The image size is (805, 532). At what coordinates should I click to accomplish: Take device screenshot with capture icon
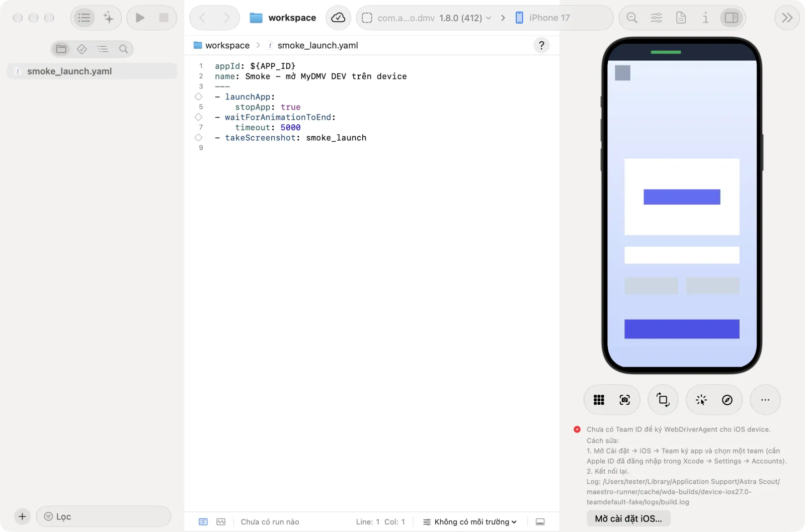[624, 400]
